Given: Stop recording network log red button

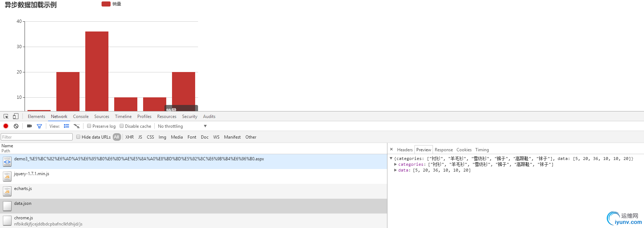Looking at the screenshot, I should [x=6, y=126].
